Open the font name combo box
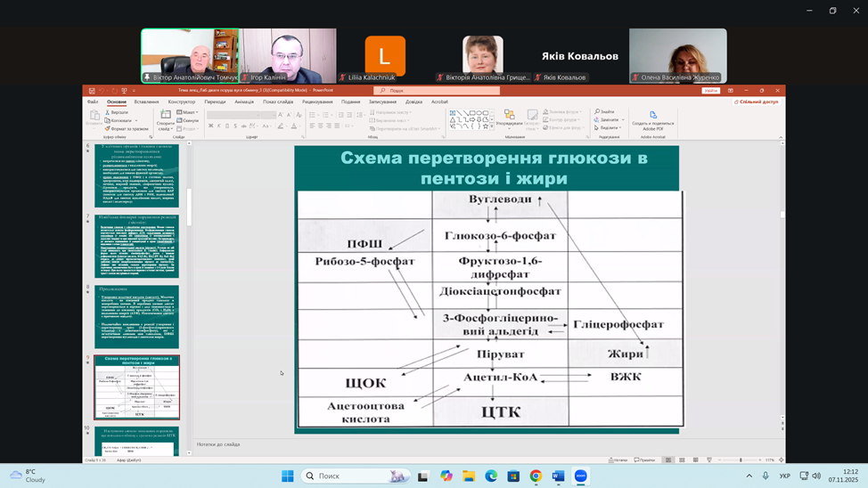This screenshot has width=868, height=488. click(233, 115)
